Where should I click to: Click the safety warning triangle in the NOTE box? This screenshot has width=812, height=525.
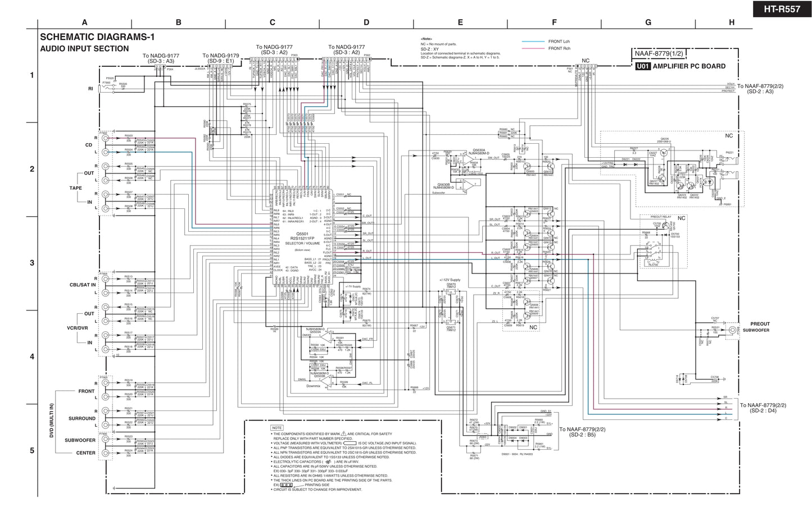point(344,433)
